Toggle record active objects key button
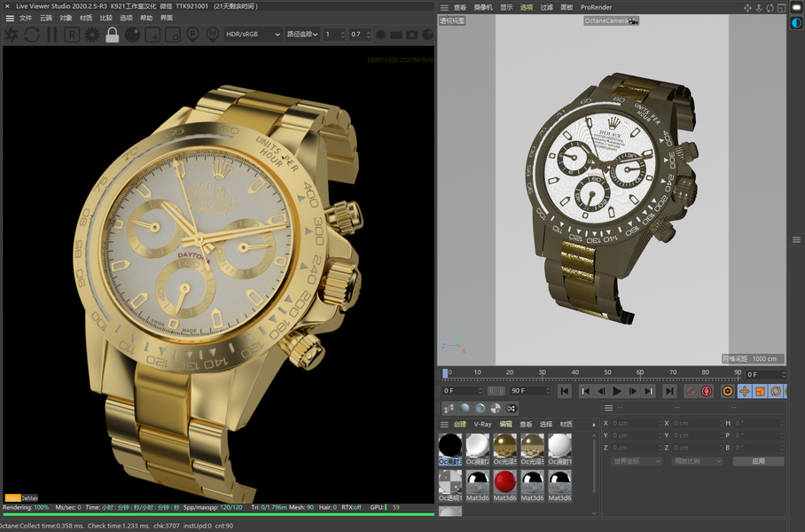Screen dimensions: 805x532 (x=691, y=391)
